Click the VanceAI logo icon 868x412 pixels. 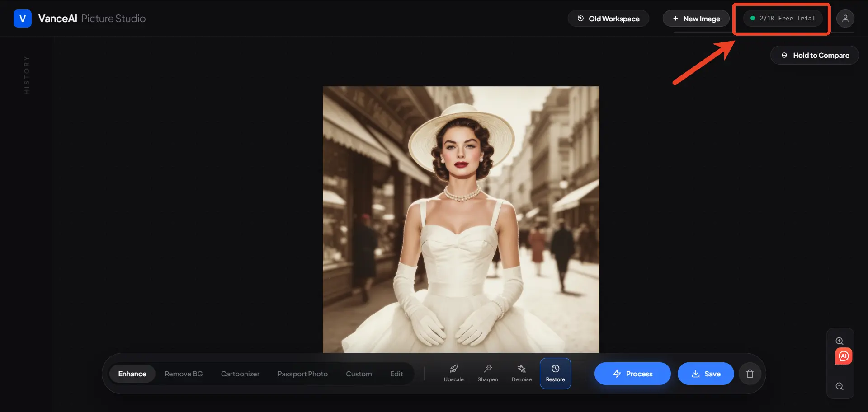(x=22, y=19)
